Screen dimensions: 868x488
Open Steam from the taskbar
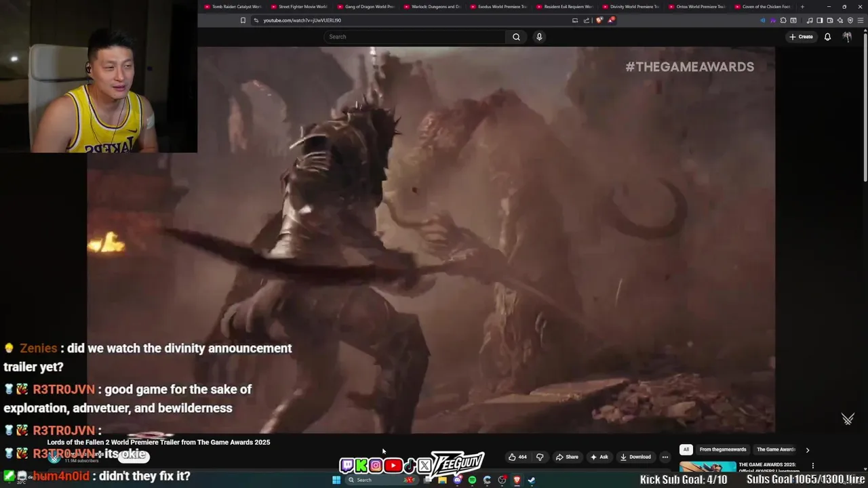pos(532,480)
